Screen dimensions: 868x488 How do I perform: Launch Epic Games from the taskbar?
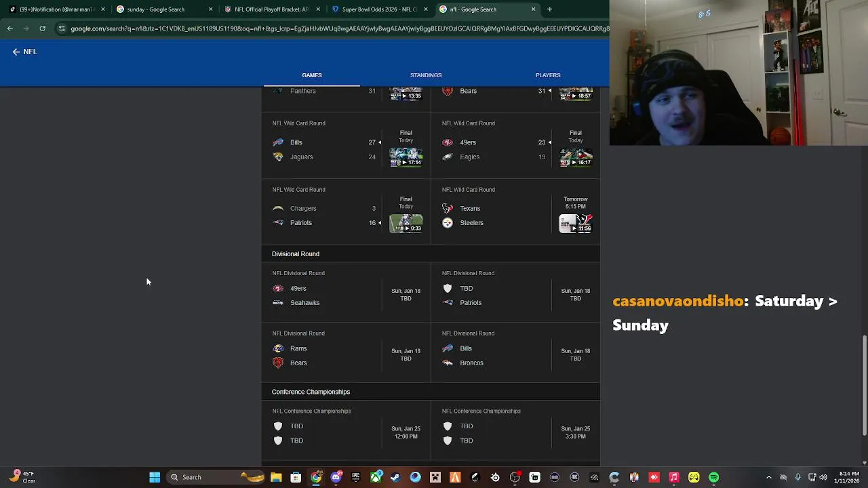click(x=355, y=477)
